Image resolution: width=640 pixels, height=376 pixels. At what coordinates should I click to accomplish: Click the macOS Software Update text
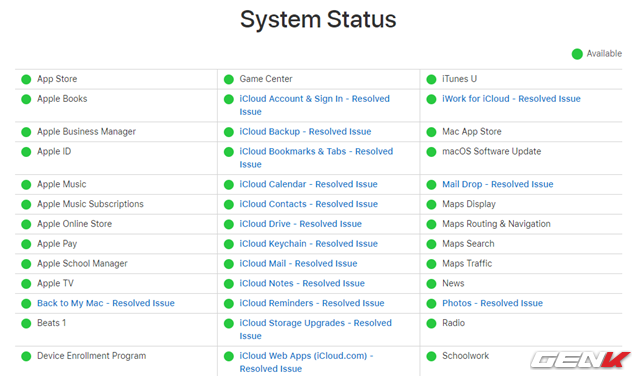coord(491,151)
